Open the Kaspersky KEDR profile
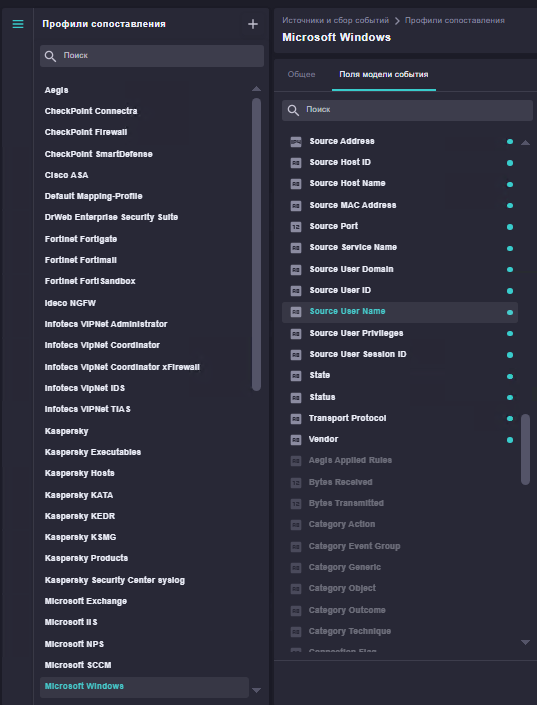 coord(80,517)
